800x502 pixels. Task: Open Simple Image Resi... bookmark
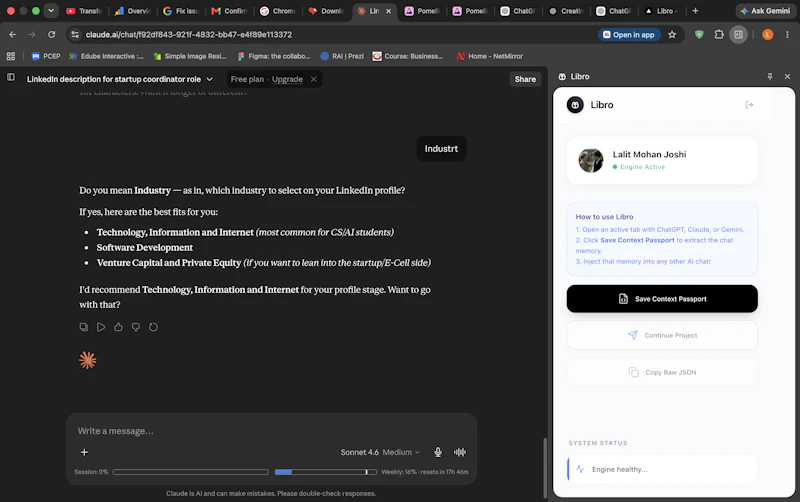190,56
